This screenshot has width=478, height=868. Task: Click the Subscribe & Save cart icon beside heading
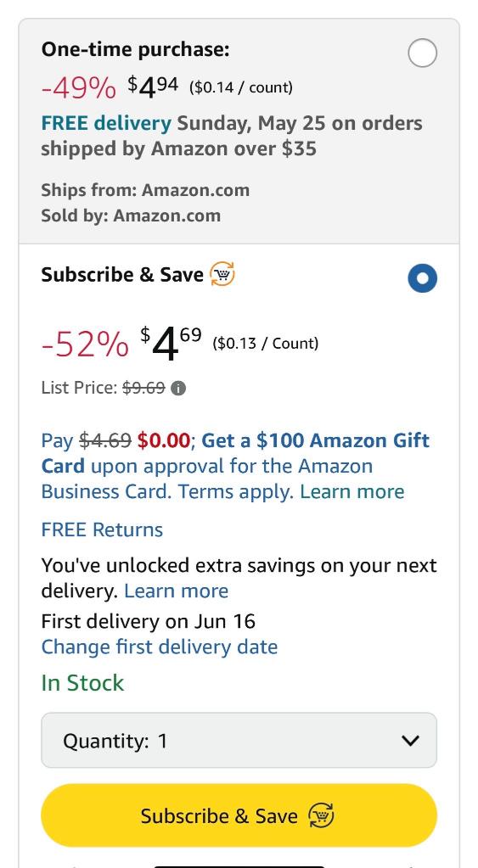tap(222, 275)
